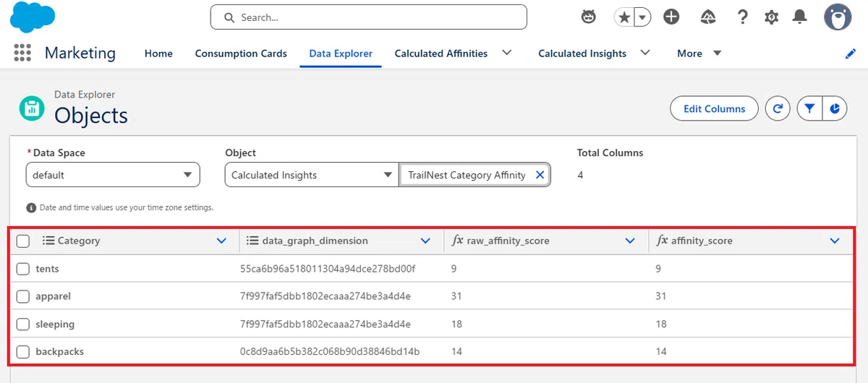The image size is (868, 383).
Task: Click the Favorites star icon
Action: coord(624,17)
